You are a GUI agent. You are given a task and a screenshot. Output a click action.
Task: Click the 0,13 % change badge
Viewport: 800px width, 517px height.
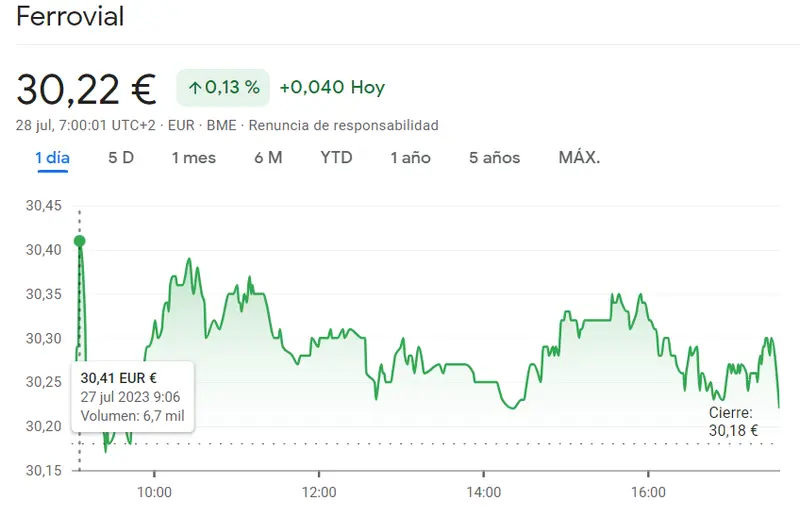pos(222,88)
